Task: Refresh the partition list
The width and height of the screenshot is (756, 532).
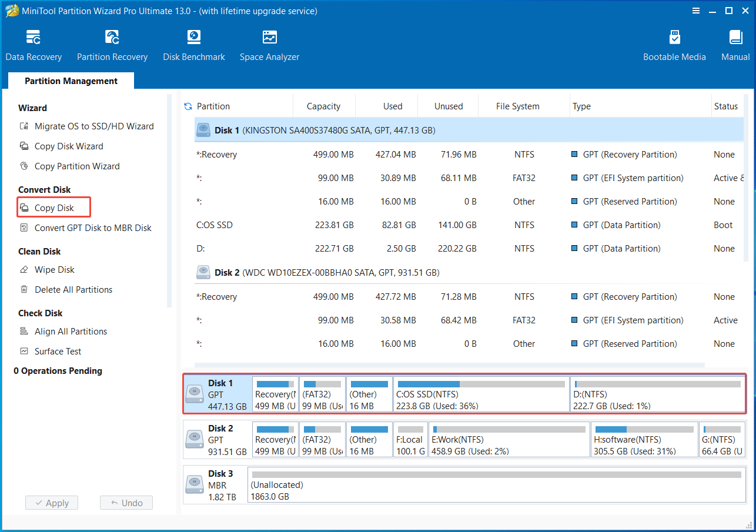Action: (x=188, y=106)
